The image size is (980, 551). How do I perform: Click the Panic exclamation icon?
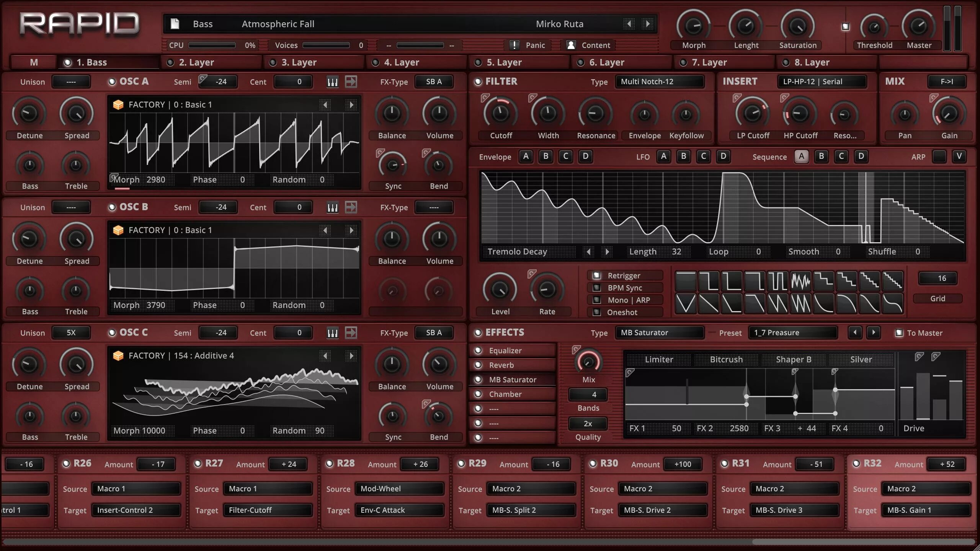[514, 45]
